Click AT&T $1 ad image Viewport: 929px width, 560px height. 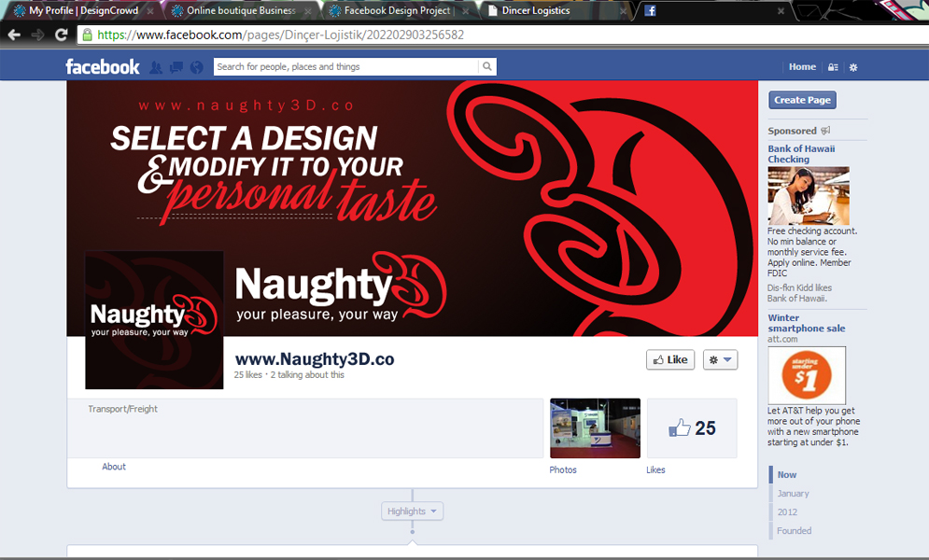click(x=807, y=375)
